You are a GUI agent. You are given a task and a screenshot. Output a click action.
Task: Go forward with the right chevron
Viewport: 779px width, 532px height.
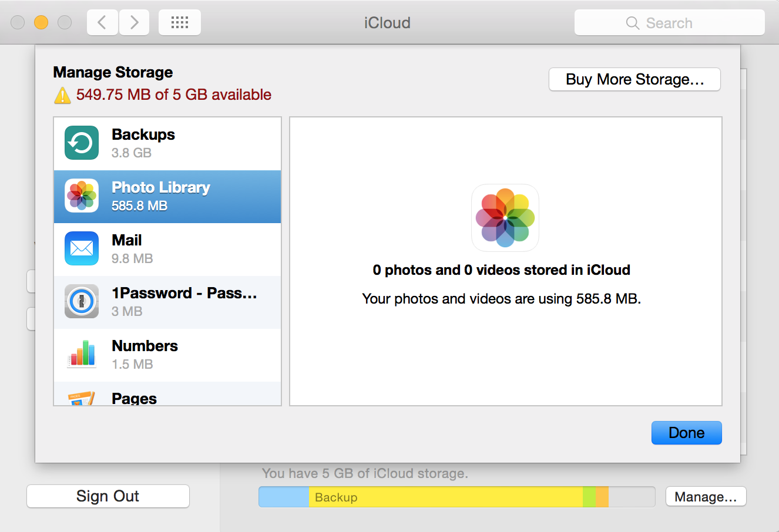135,22
